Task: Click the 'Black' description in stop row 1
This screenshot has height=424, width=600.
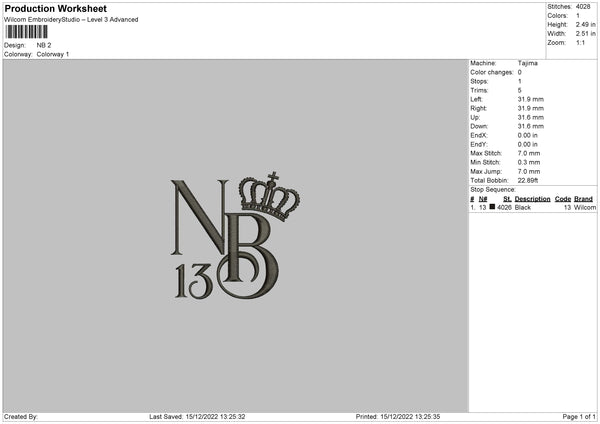Action: click(523, 207)
